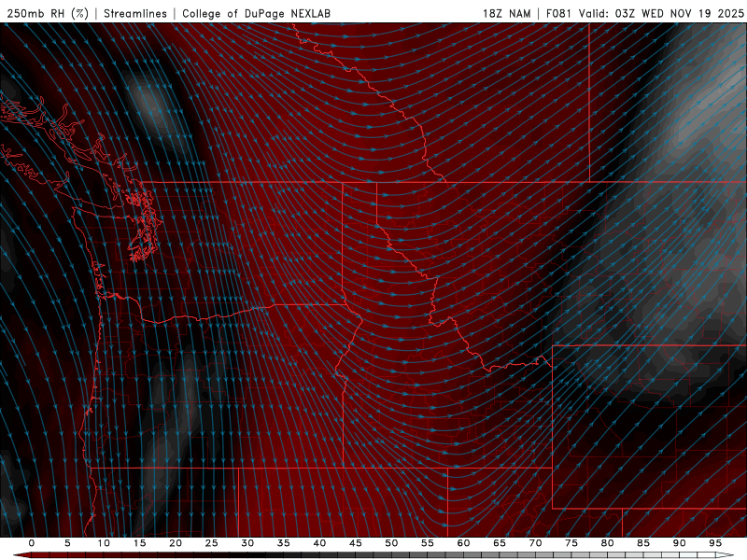This screenshot has height=560, width=747.
Task: Click the colorbar label "90"
Action: pyautogui.click(x=680, y=543)
